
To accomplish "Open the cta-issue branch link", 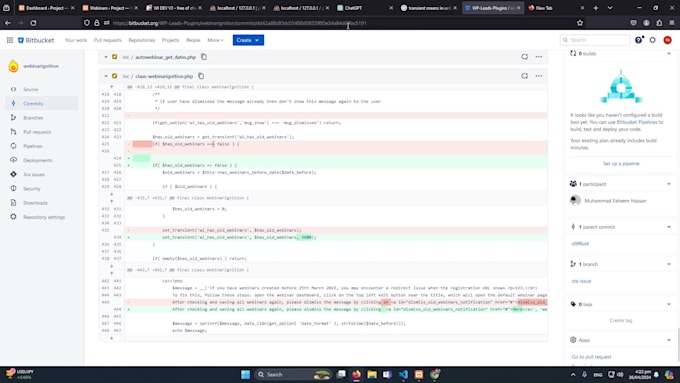I will point(581,281).
